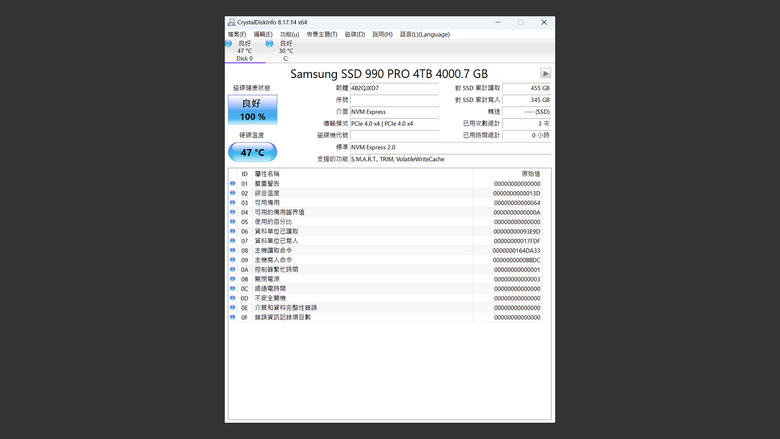Click the empty drive letter 磁碟機代號 field
Image resolution: width=780 pixels, height=439 pixels.
click(x=394, y=135)
